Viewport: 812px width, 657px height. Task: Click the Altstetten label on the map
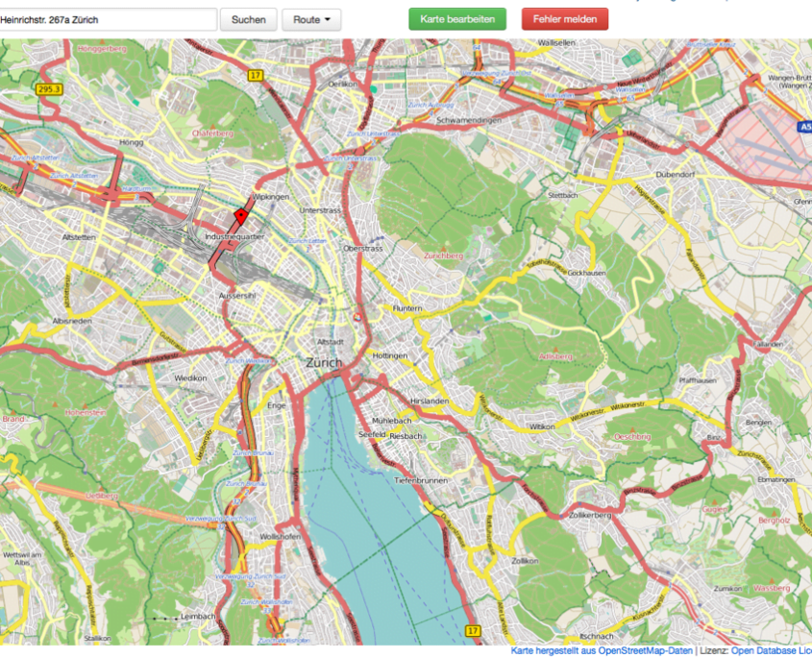78,235
